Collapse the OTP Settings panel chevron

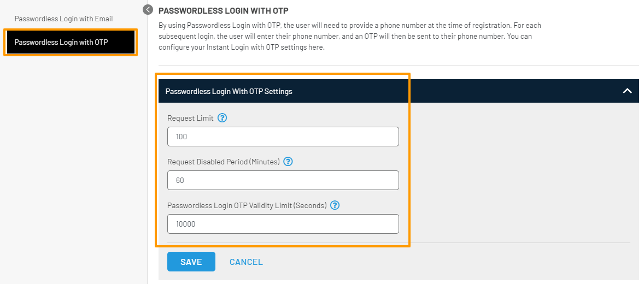pos(627,91)
